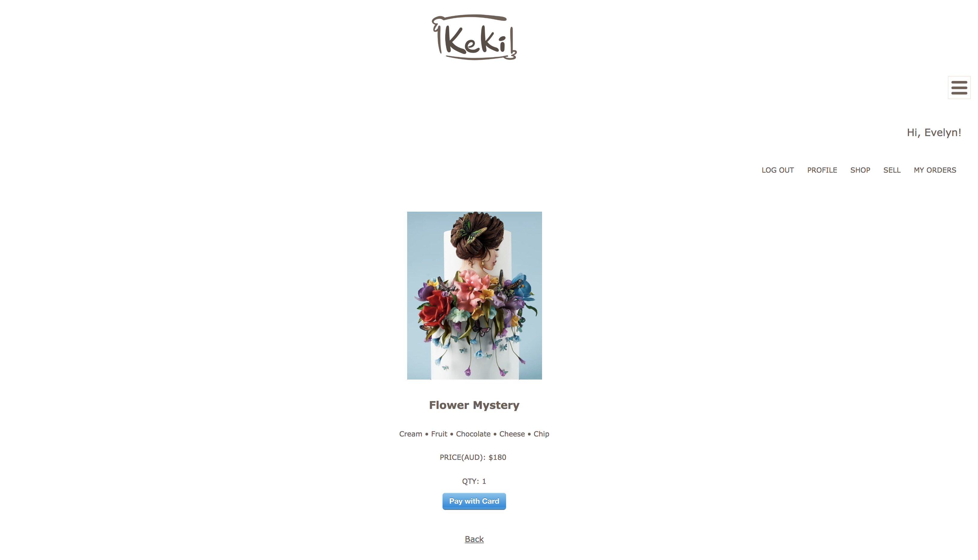View MY ORDERS
This screenshot has height=560, width=978.
coord(935,170)
